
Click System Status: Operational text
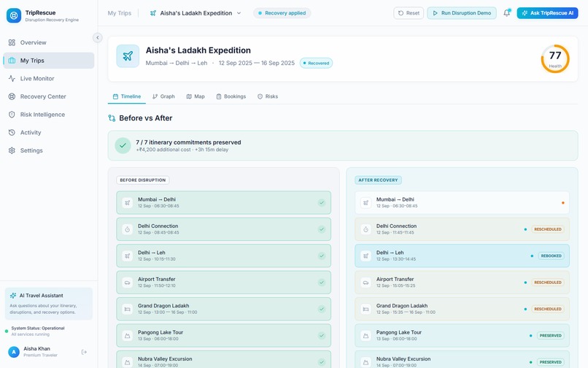pyautogui.click(x=38, y=328)
